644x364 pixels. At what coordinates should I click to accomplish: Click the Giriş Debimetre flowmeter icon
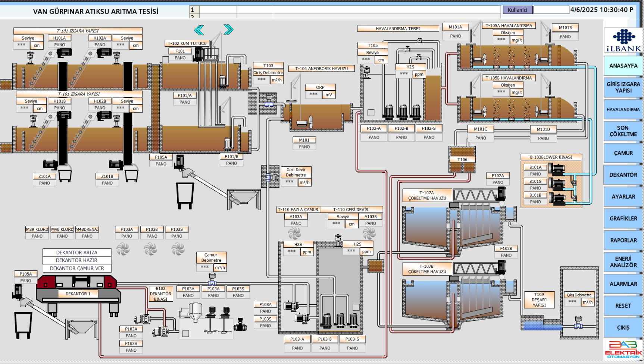pos(269,101)
